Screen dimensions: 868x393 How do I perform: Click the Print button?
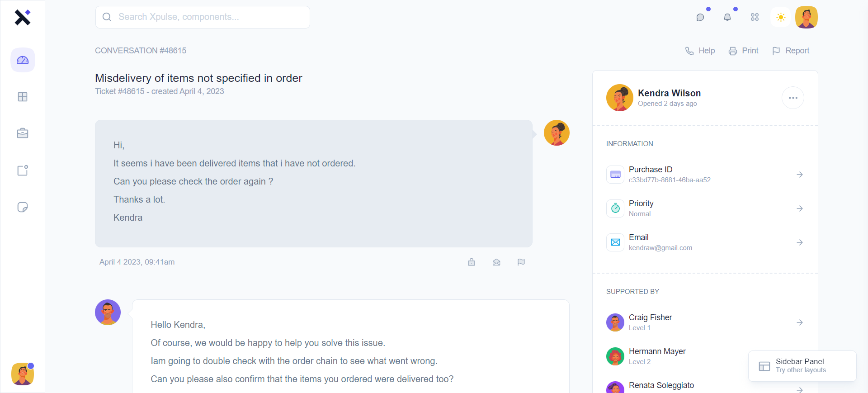coord(744,51)
